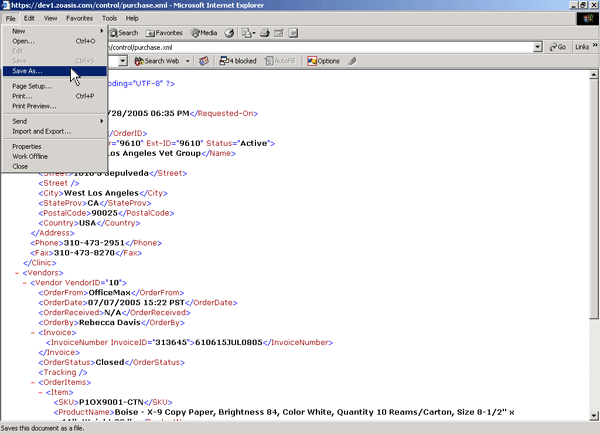Click the Go button beside address bar

[558, 47]
